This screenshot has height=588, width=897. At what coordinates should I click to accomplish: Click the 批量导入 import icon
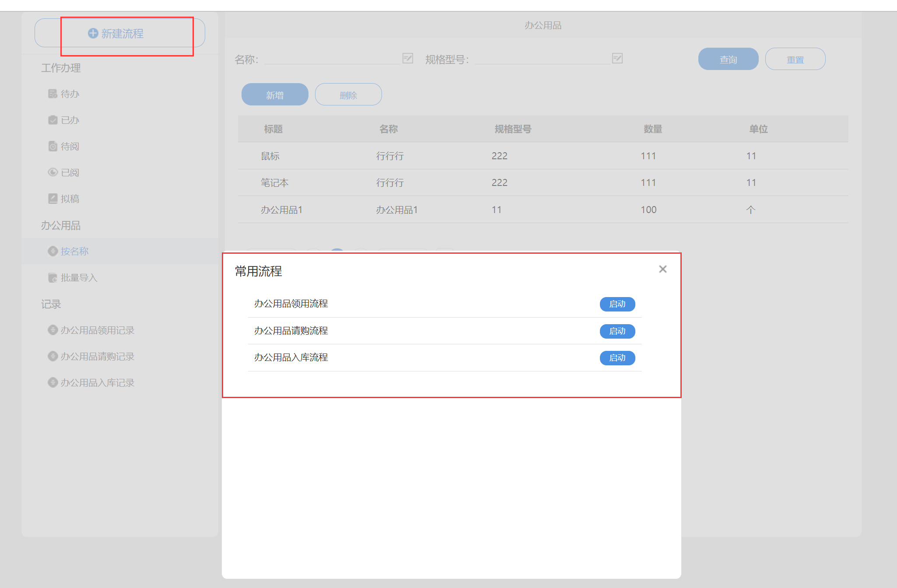[53, 277]
